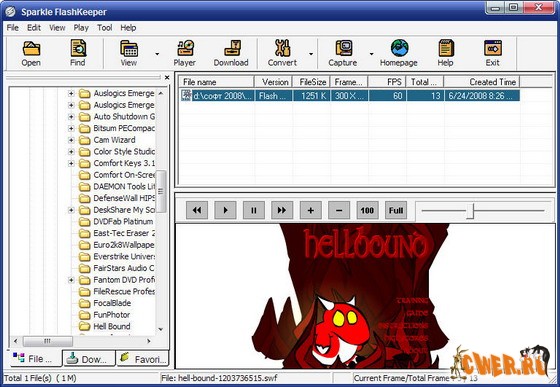Select the FairStars Audio folder
The width and height of the screenshot is (560, 387).
click(124, 268)
